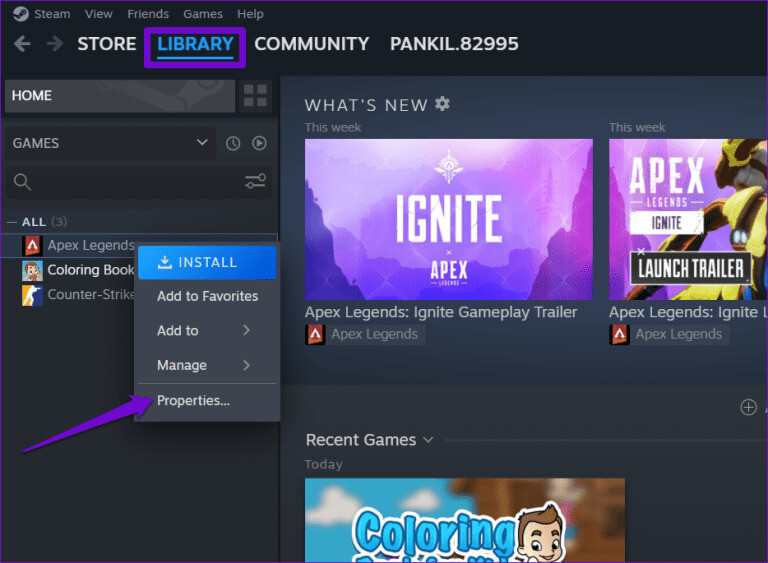This screenshot has width=768, height=563.
Task: Expand the Recent Games dropdown
Action: (370, 440)
